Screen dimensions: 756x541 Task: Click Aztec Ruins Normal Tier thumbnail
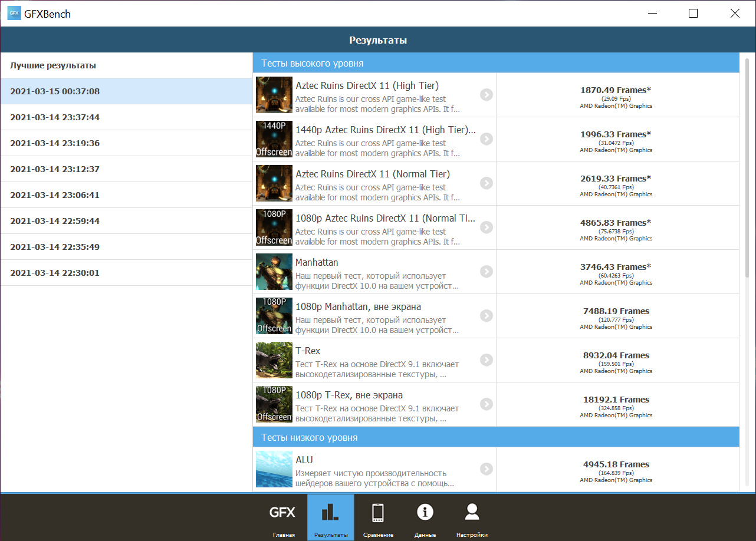(x=274, y=183)
